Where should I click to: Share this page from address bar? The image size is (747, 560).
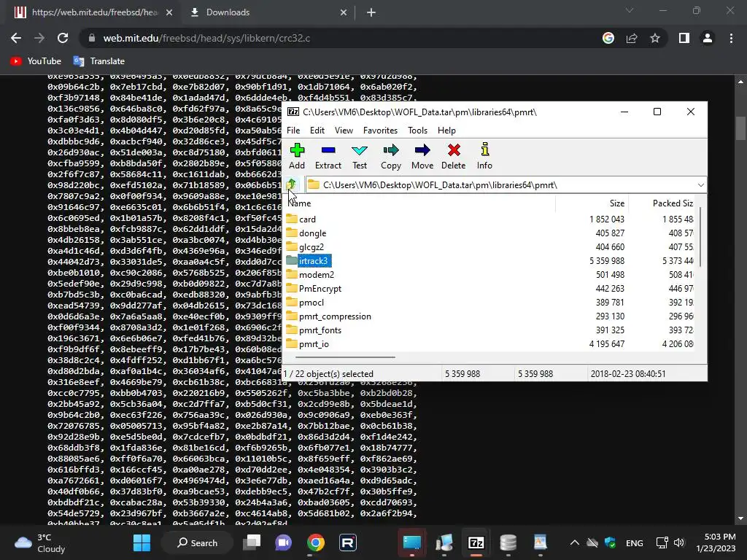(632, 38)
